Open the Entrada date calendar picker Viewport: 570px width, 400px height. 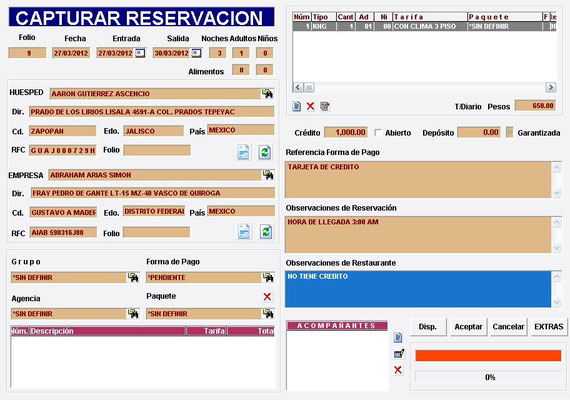pyautogui.click(x=140, y=53)
